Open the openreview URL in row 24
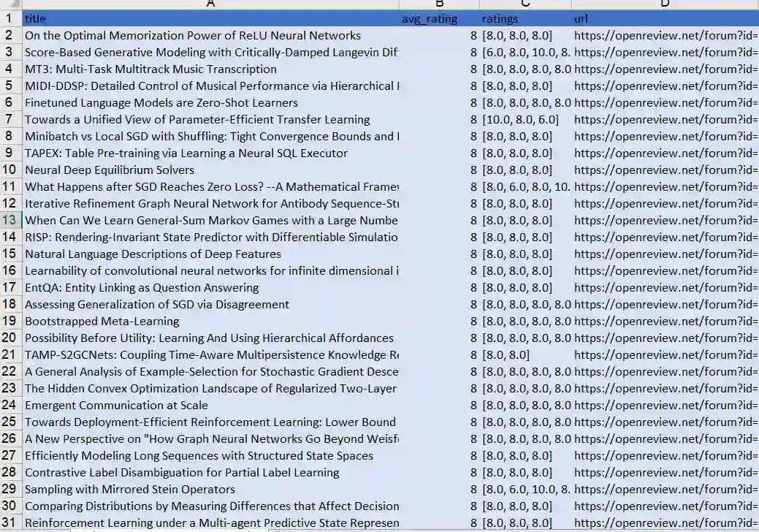 [665, 405]
